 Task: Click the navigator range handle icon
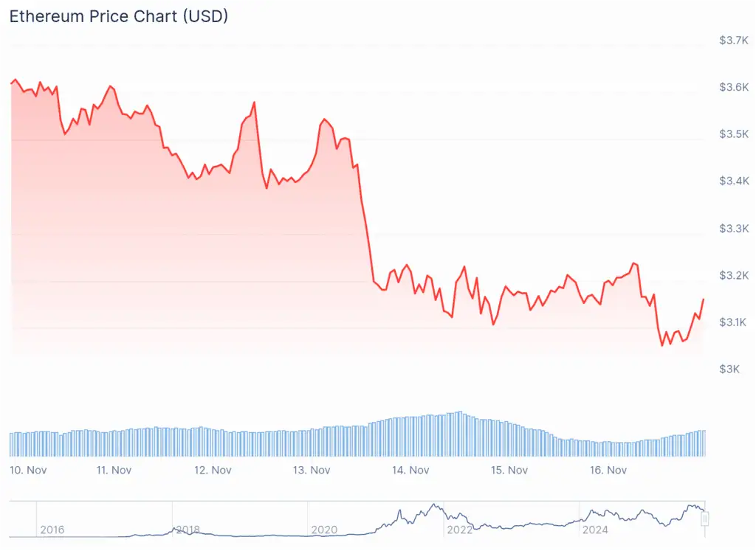pos(705,519)
